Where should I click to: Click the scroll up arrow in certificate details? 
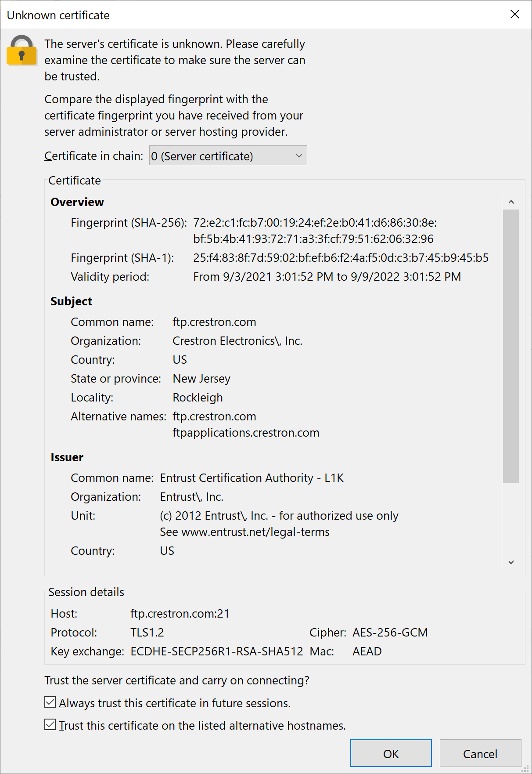tap(511, 202)
